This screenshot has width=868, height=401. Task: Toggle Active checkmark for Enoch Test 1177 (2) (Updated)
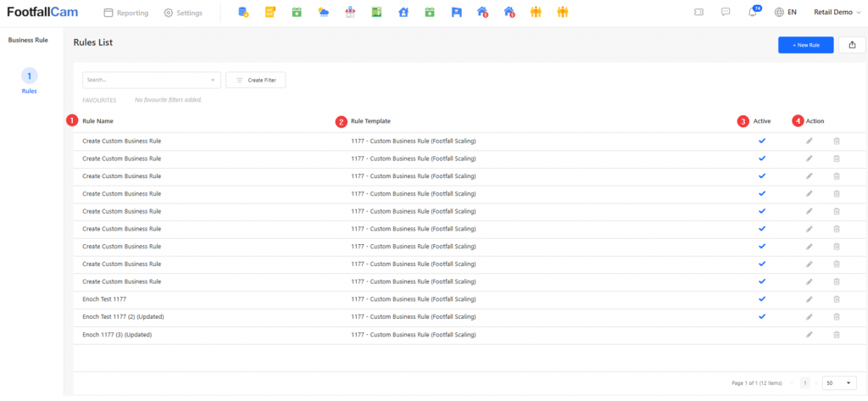point(761,317)
